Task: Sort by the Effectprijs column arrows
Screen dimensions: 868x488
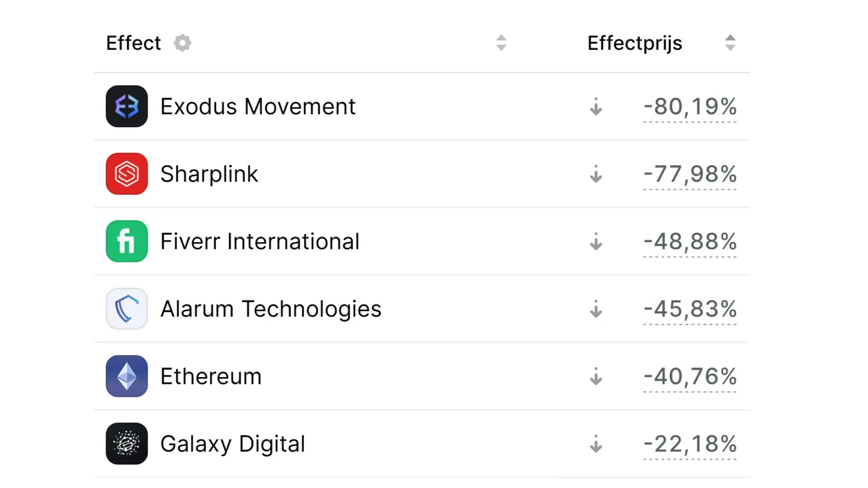Action: point(730,43)
